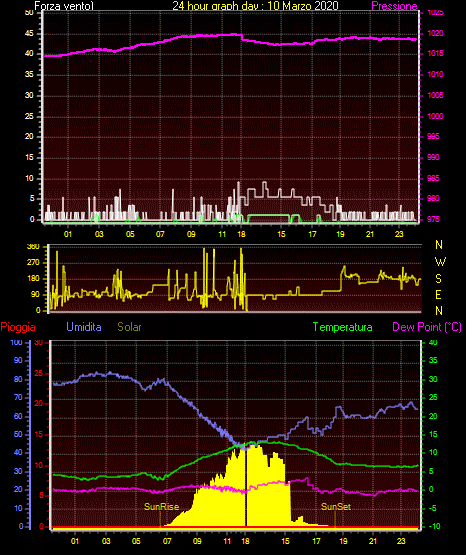Click the white wind force axis value '20'
Viewport: 466px width, 555px height.
29,136
